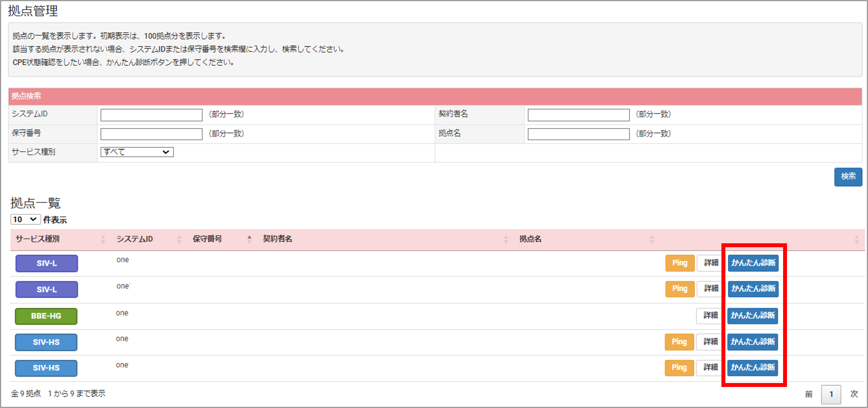
Task: Sort by 拠点名 column arrows
Action: [652, 240]
